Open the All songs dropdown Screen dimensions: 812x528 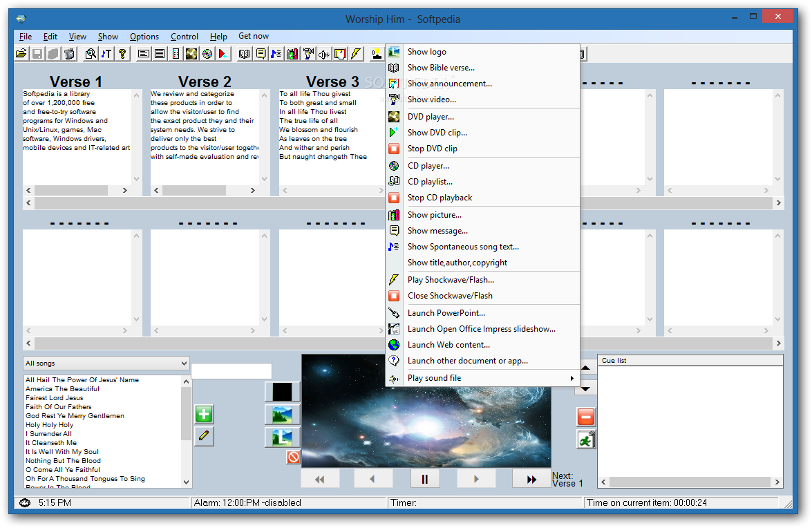[x=106, y=364]
